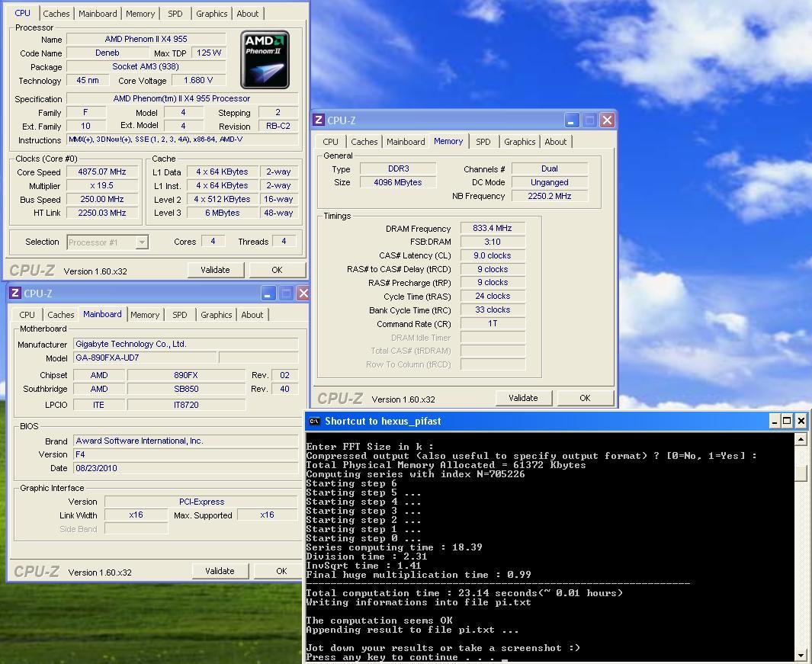Image resolution: width=812 pixels, height=664 pixels.
Task: Select SPD tab in the Memory CPU-Z window
Action: (483, 142)
